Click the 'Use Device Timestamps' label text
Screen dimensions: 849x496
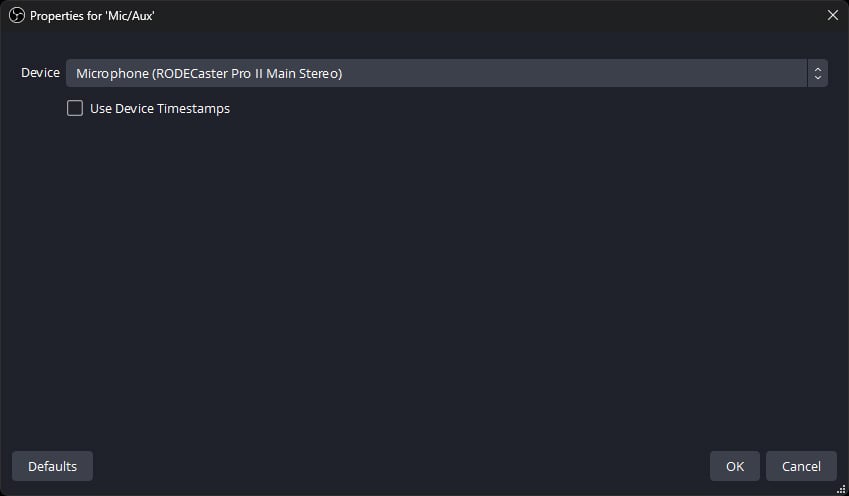(160, 109)
